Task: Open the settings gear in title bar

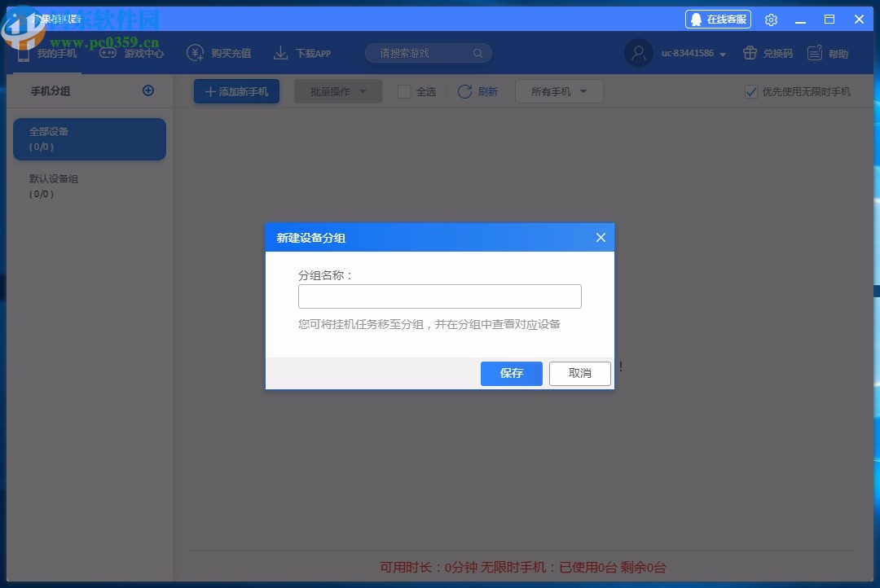Action: pyautogui.click(x=771, y=20)
